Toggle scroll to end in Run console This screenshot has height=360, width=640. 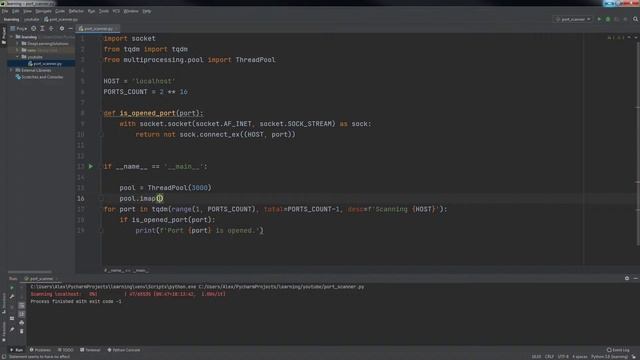coord(22,314)
